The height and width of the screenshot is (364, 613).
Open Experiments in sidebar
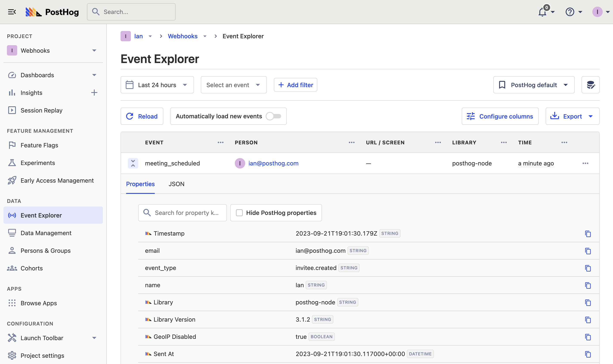(x=53, y=163)
